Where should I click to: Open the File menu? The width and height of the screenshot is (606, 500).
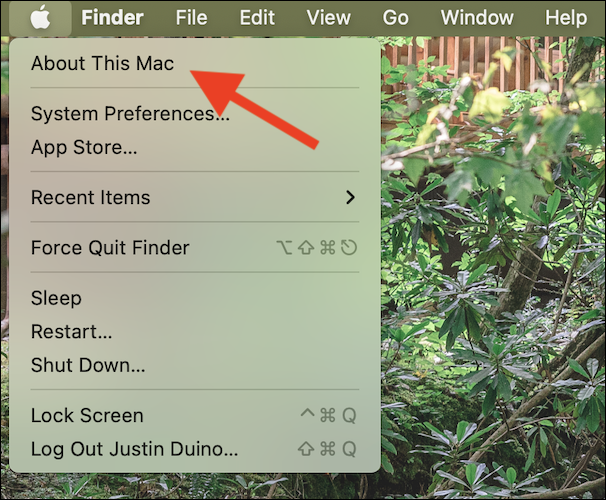pyautogui.click(x=191, y=17)
